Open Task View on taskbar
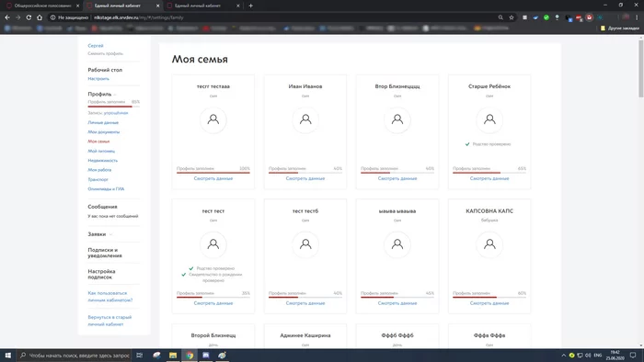This screenshot has width=644, height=362. (140, 355)
